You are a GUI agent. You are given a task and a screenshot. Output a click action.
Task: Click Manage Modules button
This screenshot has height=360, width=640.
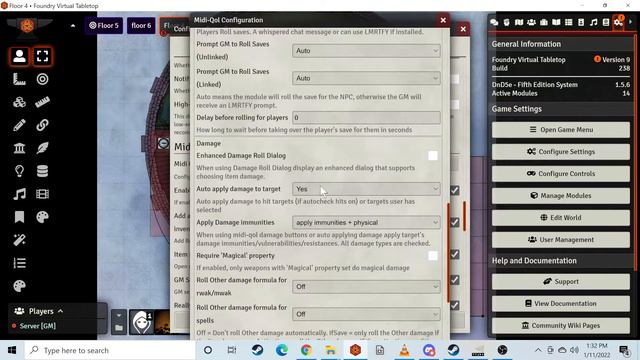[x=561, y=196]
